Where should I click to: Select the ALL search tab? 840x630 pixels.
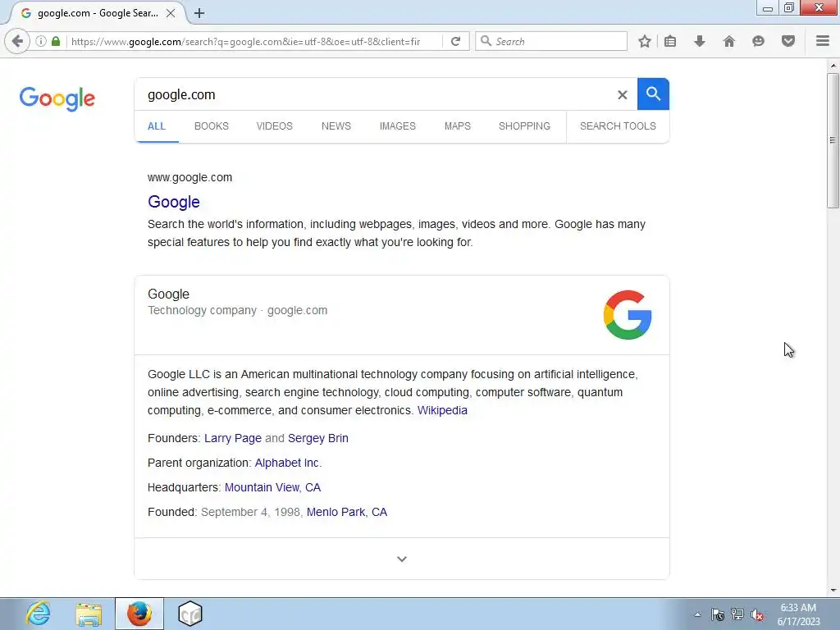[157, 126]
